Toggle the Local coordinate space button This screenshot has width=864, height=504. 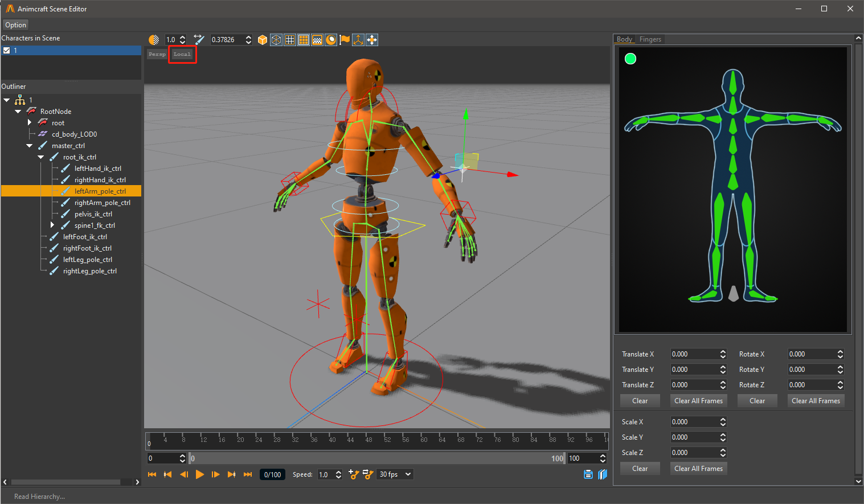182,54
